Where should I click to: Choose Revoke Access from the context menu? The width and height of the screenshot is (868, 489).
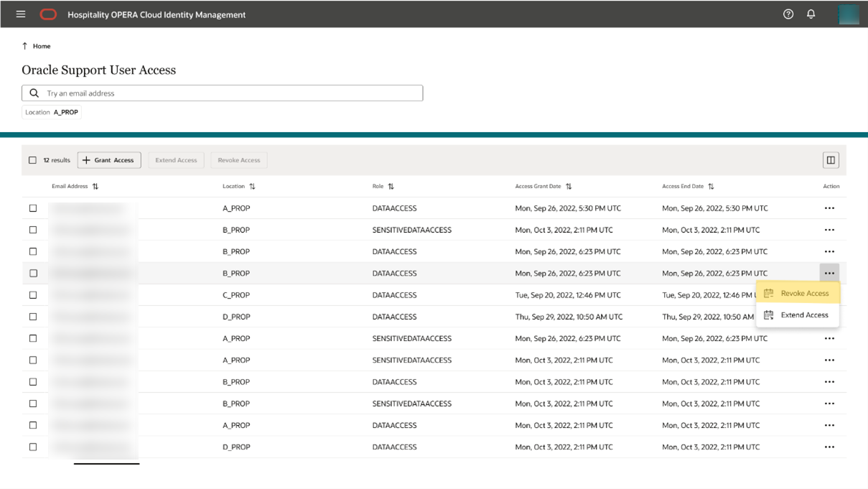click(x=806, y=293)
